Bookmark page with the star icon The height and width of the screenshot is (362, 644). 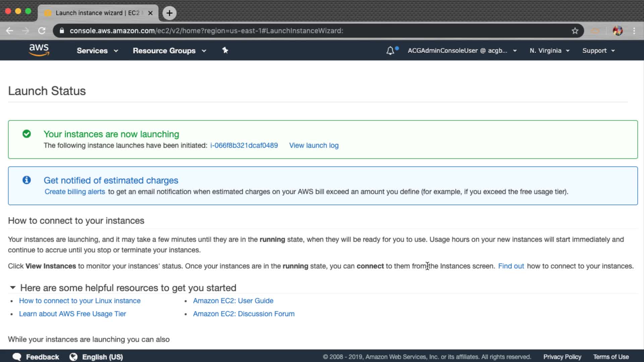point(575,31)
